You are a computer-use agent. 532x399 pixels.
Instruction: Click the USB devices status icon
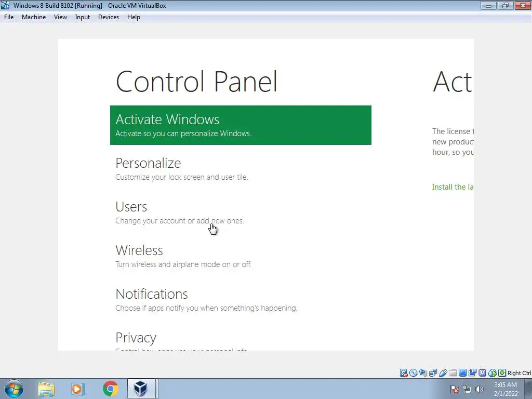(443, 373)
